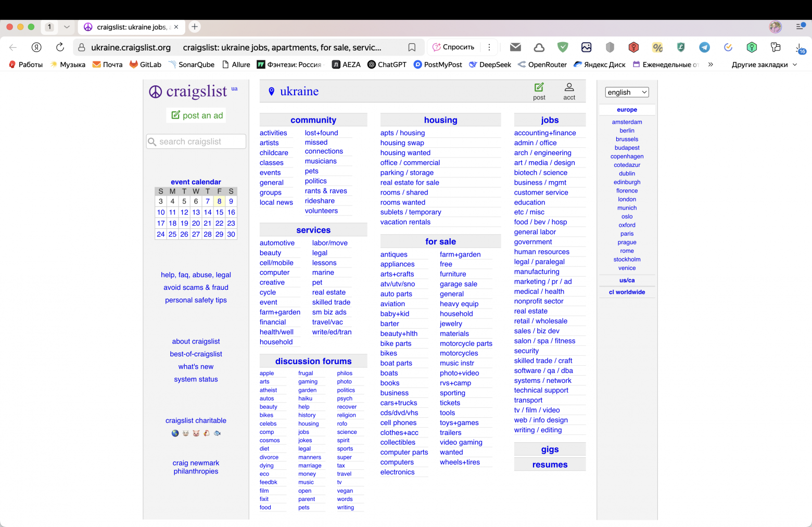Click the location pin next to ukraine
The height and width of the screenshot is (527, 812).
click(271, 92)
